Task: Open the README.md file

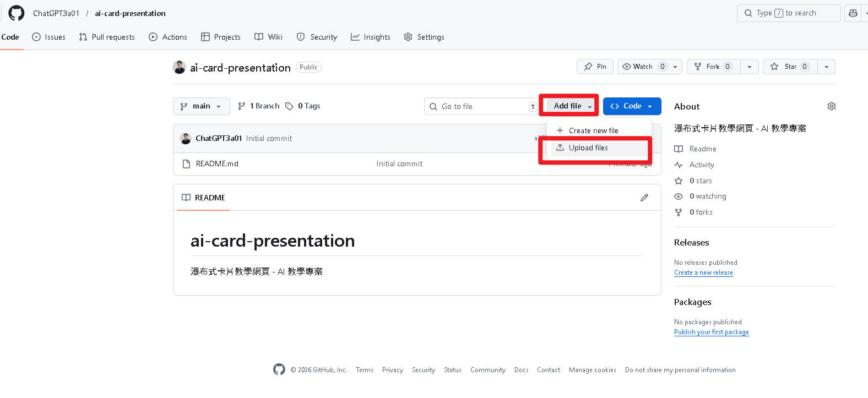Action: 217,164
